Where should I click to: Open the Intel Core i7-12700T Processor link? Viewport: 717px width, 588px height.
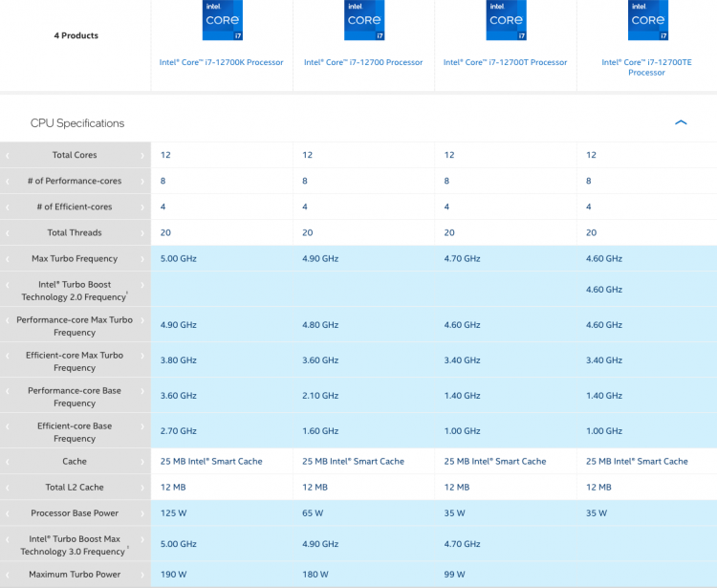(x=506, y=62)
